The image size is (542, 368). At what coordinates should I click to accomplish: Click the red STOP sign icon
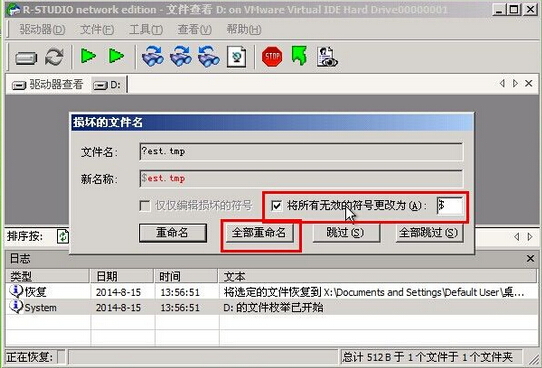coord(272,57)
